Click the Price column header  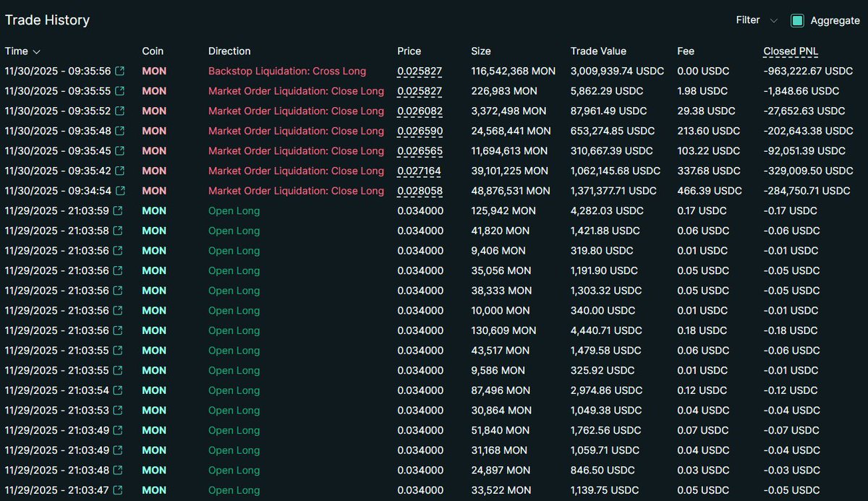[x=409, y=51]
